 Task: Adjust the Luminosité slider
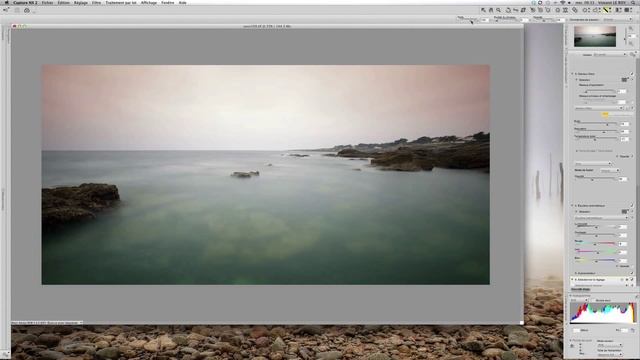[596, 227]
